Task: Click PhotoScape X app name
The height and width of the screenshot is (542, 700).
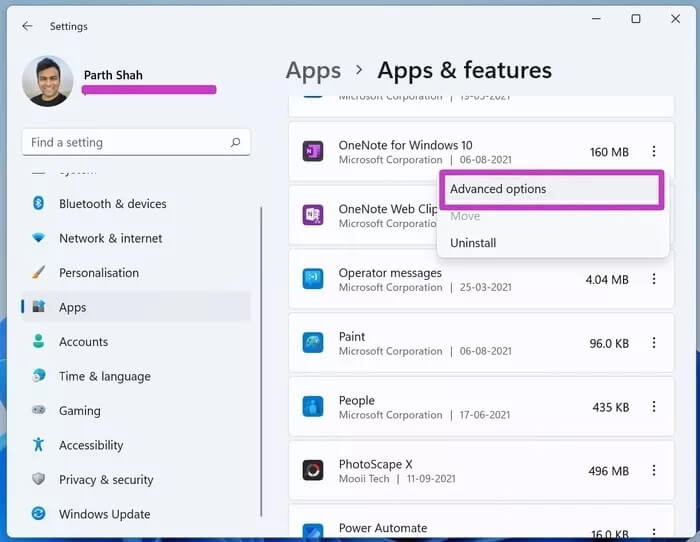Action: 375,464
